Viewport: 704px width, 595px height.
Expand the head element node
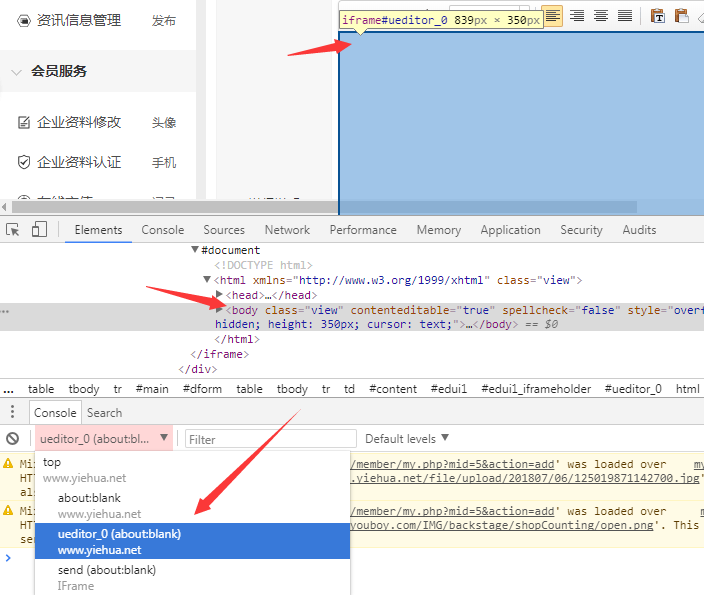tap(220, 295)
